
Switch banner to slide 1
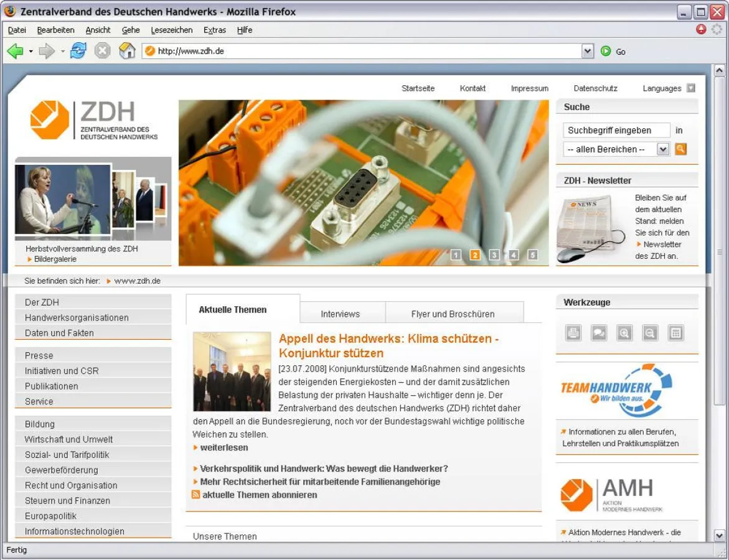pyautogui.click(x=456, y=254)
